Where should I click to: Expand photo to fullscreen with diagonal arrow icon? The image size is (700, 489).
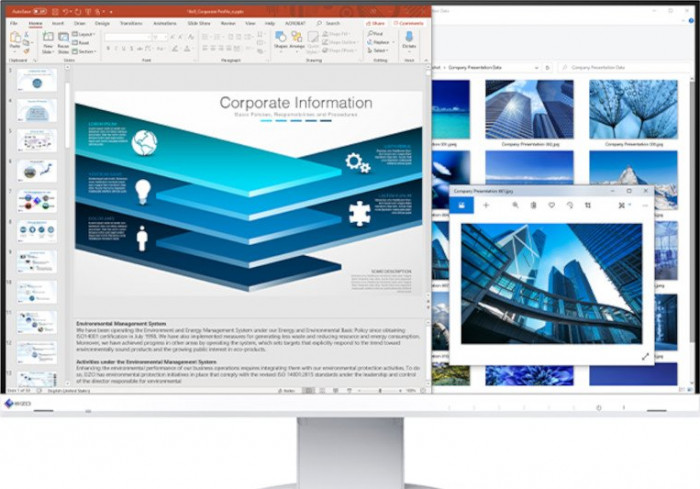pos(644,356)
